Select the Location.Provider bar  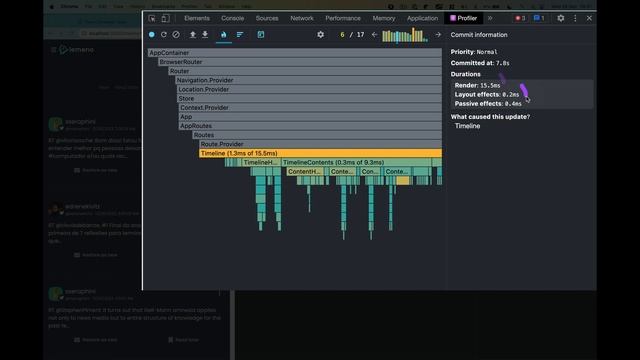tap(309, 89)
